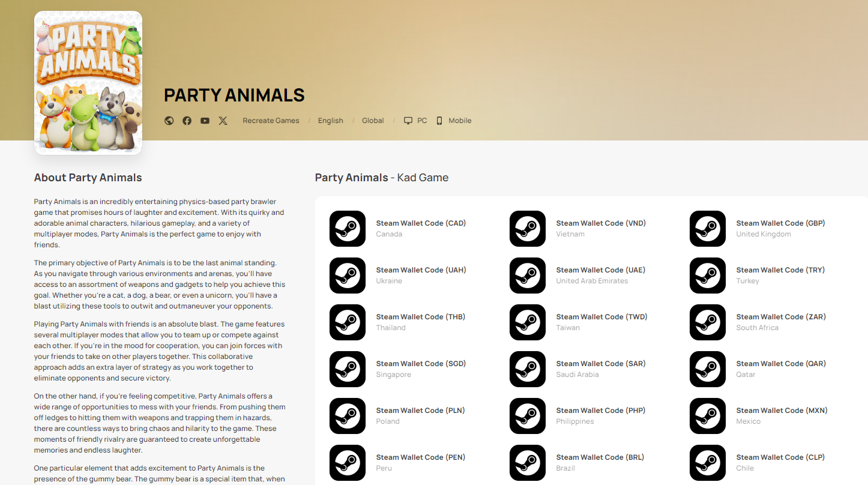Viewport: 868px width, 485px height.
Task: Click the Steam icon for Mexico (MXN)
Action: 708,416
